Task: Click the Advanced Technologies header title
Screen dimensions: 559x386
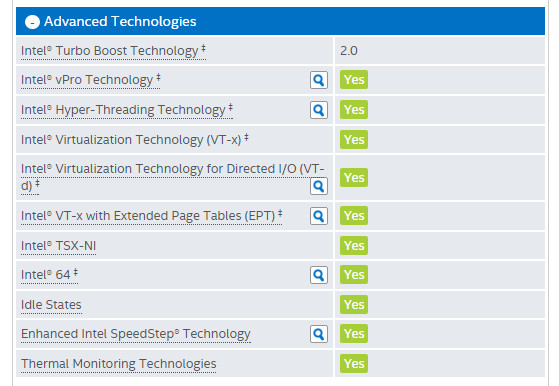Action: [x=120, y=22]
